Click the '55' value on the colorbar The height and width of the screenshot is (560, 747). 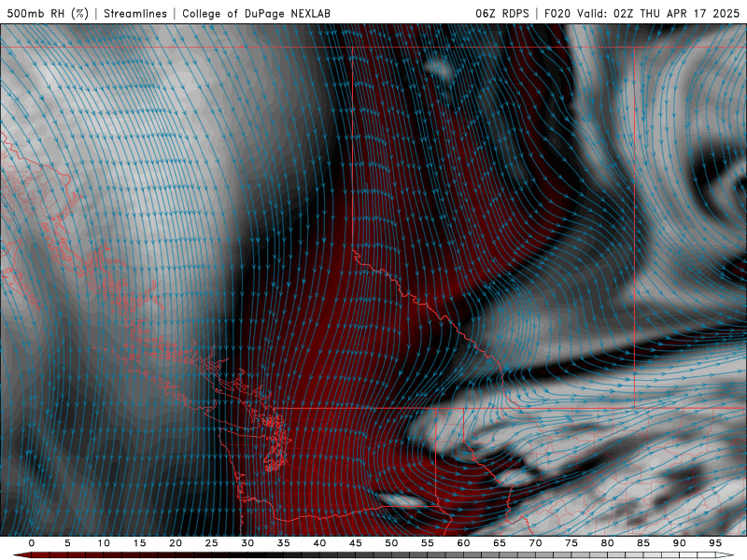click(x=428, y=543)
